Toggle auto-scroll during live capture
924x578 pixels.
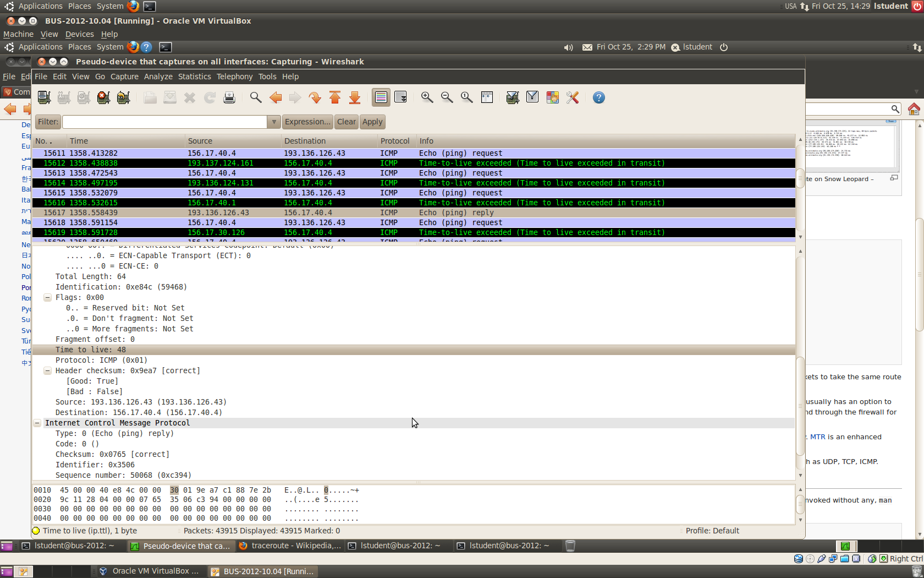click(400, 98)
